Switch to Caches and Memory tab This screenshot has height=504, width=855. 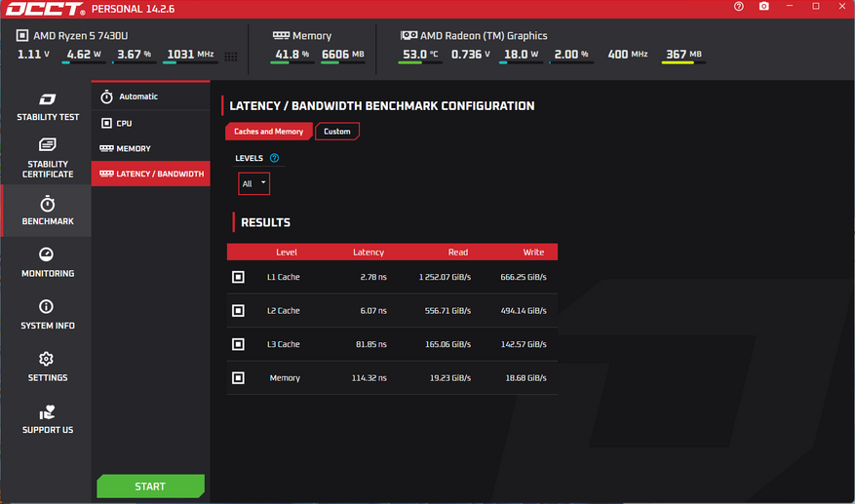269,132
